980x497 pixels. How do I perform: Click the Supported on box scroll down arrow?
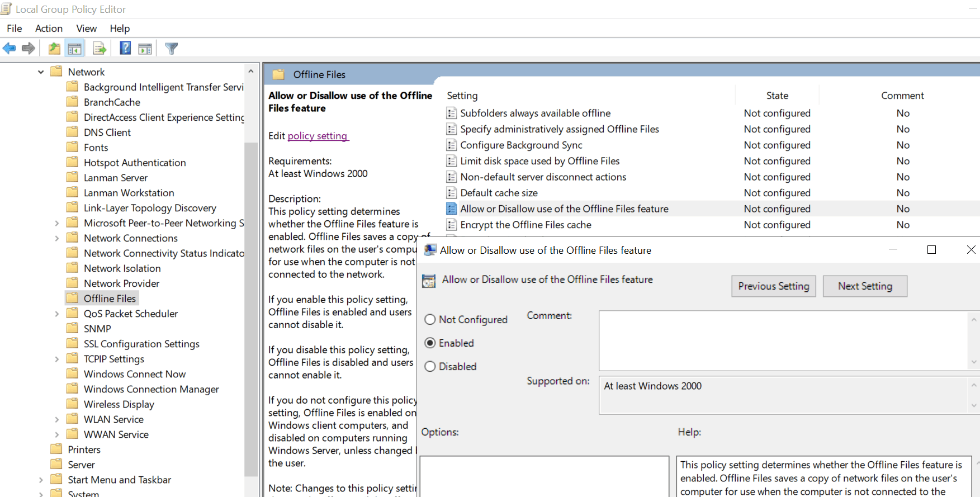tap(974, 406)
